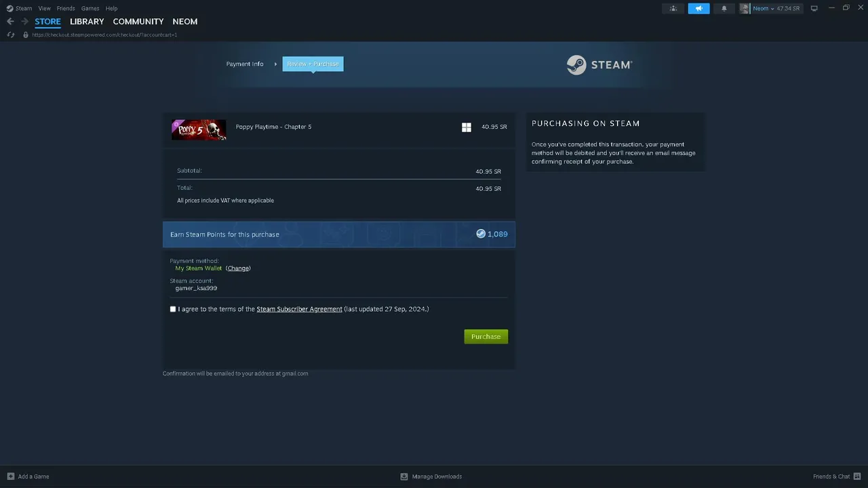Switch to the LIBRARY tab
This screenshot has height=488, width=868.
pos(87,22)
